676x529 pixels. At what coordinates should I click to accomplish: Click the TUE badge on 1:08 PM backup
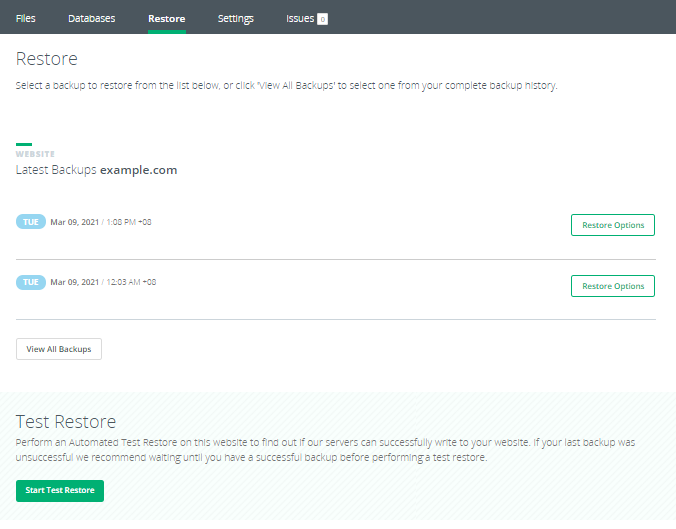pyautogui.click(x=31, y=222)
